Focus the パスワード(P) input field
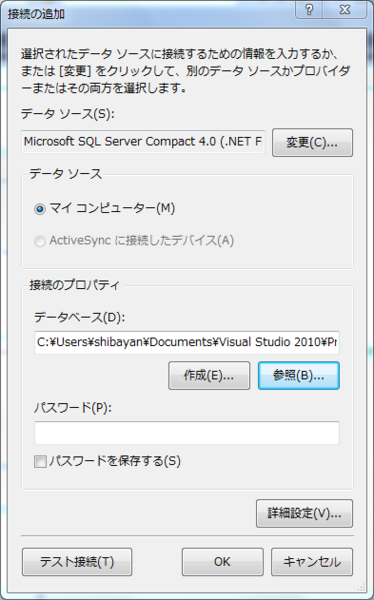This screenshot has width=374, height=600. (x=187, y=433)
